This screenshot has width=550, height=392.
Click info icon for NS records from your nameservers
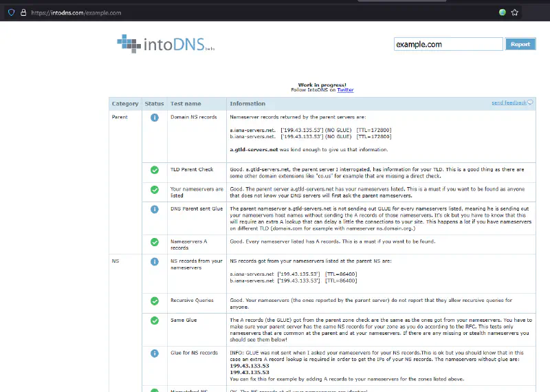(x=154, y=261)
